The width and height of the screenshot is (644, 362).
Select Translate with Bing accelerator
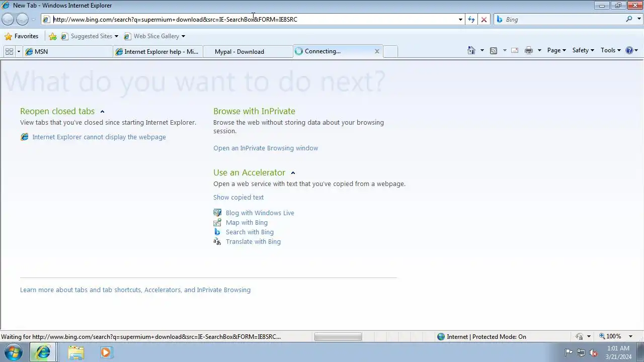point(253,241)
